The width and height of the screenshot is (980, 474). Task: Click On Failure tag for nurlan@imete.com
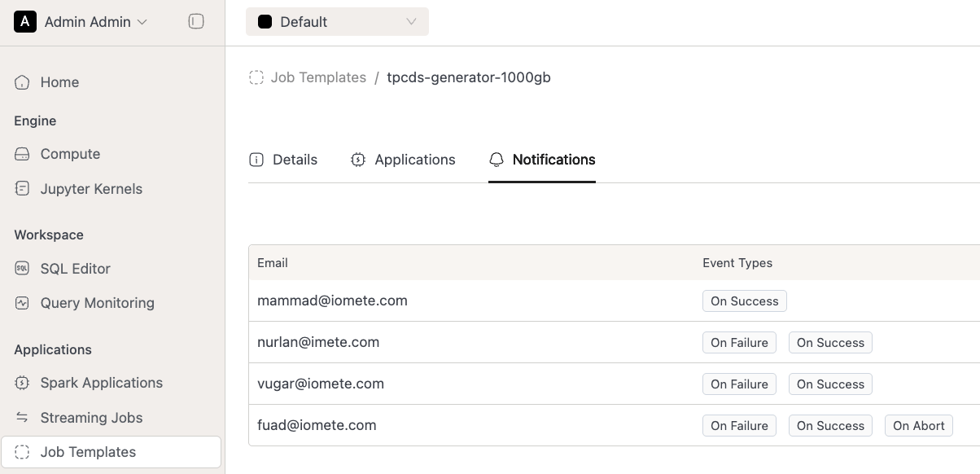(x=740, y=343)
